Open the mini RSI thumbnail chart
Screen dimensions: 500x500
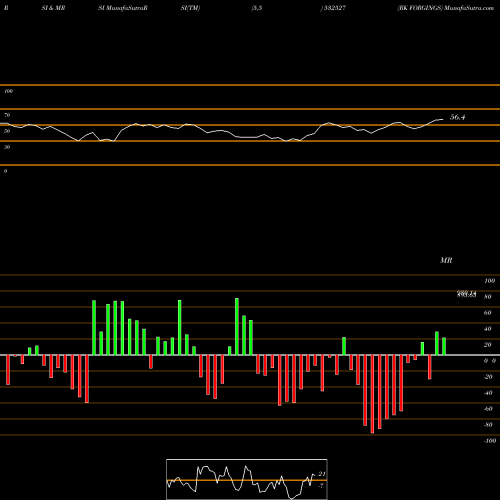[x=247, y=479]
